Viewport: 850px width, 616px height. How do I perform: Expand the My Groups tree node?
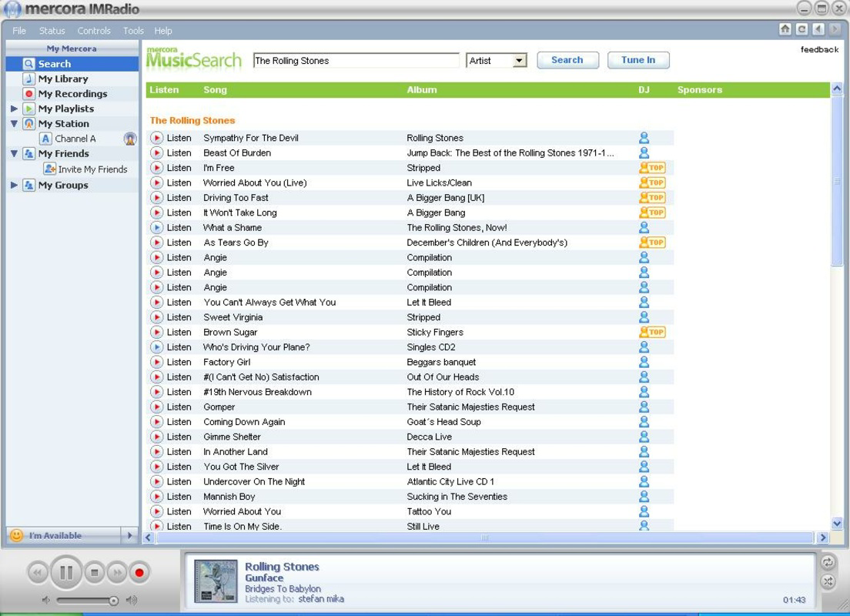click(14, 185)
